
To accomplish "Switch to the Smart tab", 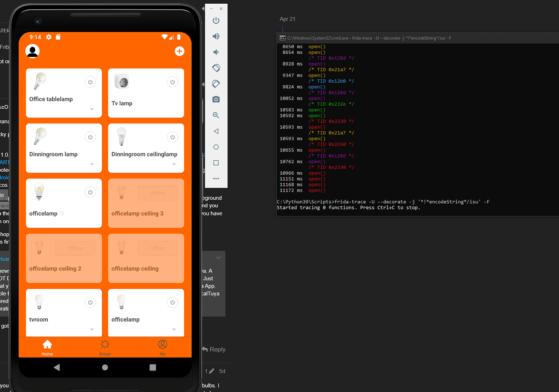I will click(105, 347).
